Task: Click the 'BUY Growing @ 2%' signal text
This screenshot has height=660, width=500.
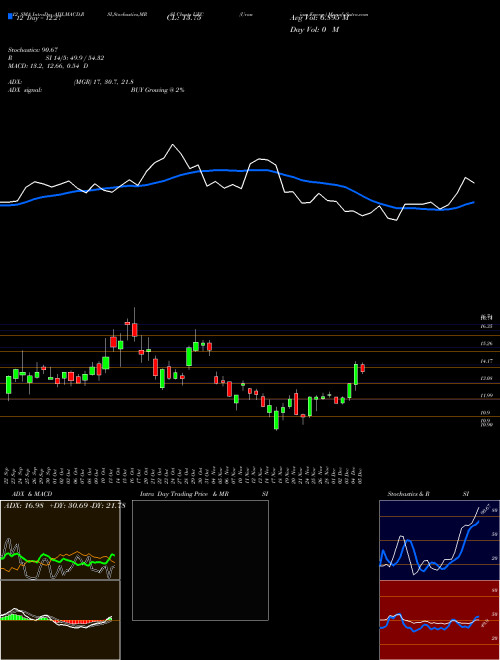Action: 157,90
